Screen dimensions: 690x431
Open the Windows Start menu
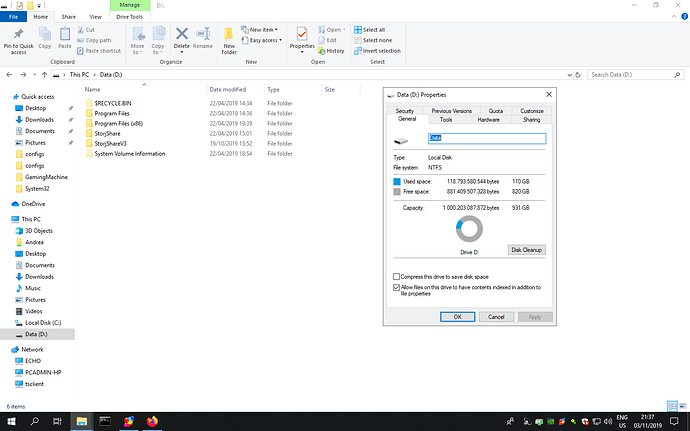coord(9,421)
